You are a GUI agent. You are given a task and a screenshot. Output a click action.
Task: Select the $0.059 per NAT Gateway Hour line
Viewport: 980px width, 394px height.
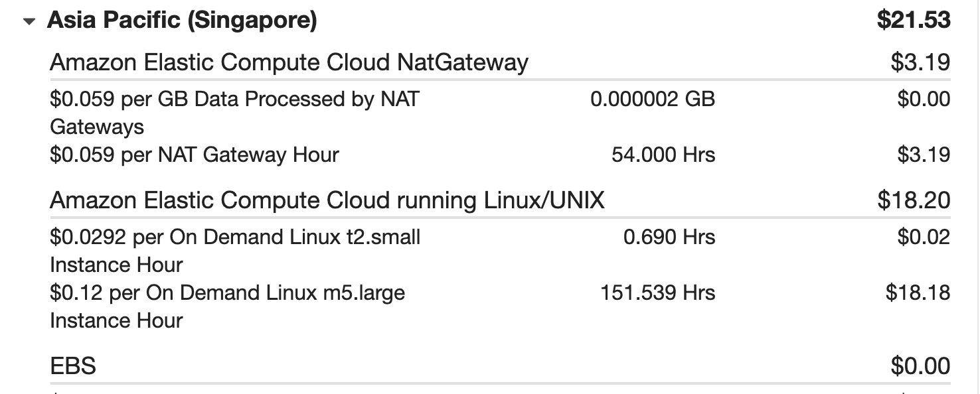[195, 155]
